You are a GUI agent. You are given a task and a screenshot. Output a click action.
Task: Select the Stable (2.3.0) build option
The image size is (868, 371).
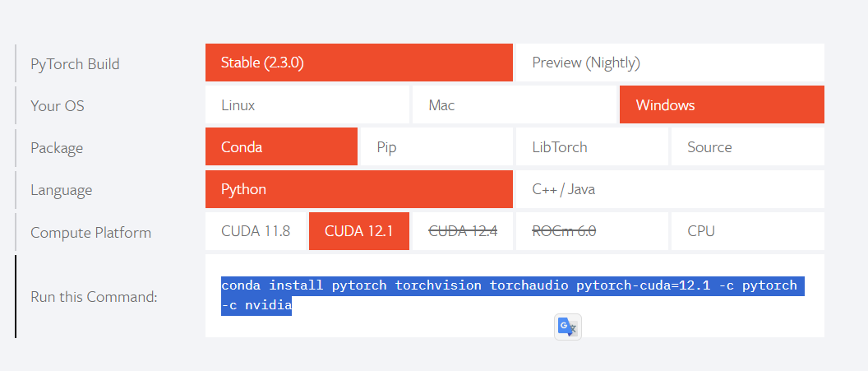[x=358, y=63]
